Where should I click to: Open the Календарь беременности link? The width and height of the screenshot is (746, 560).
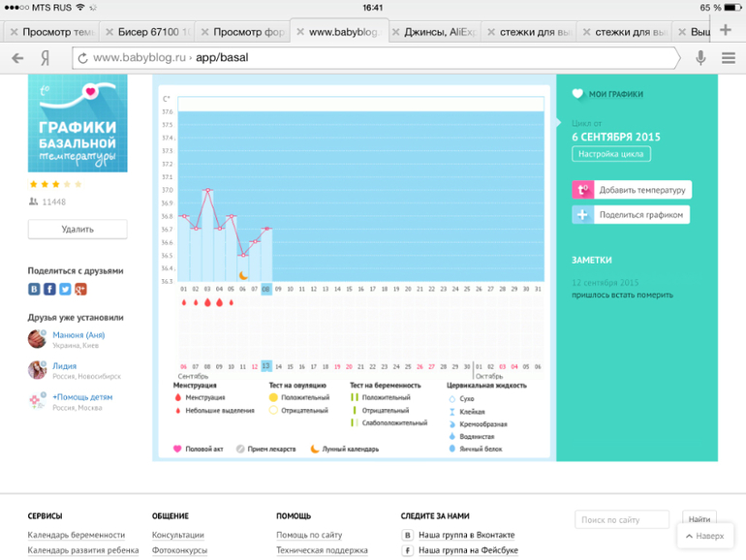tap(76, 535)
